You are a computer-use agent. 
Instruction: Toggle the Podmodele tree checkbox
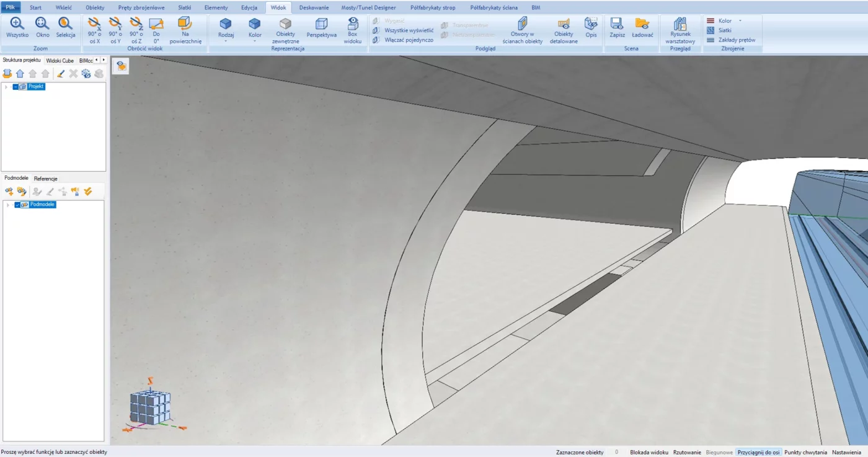coord(17,205)
